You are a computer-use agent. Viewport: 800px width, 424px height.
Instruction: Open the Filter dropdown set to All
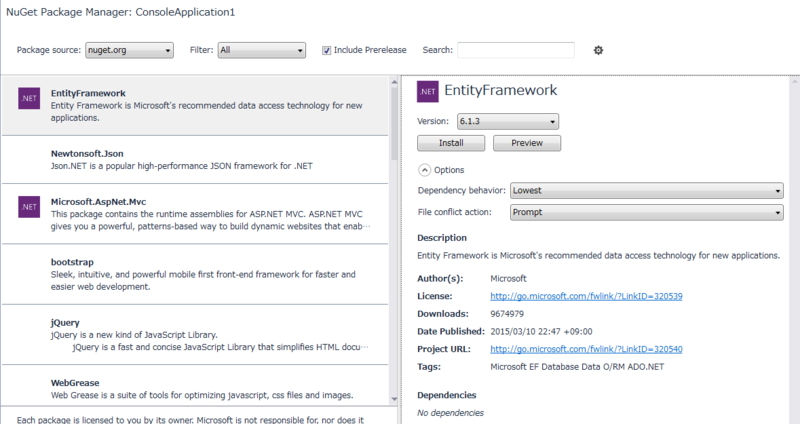[x=262, y=50]
